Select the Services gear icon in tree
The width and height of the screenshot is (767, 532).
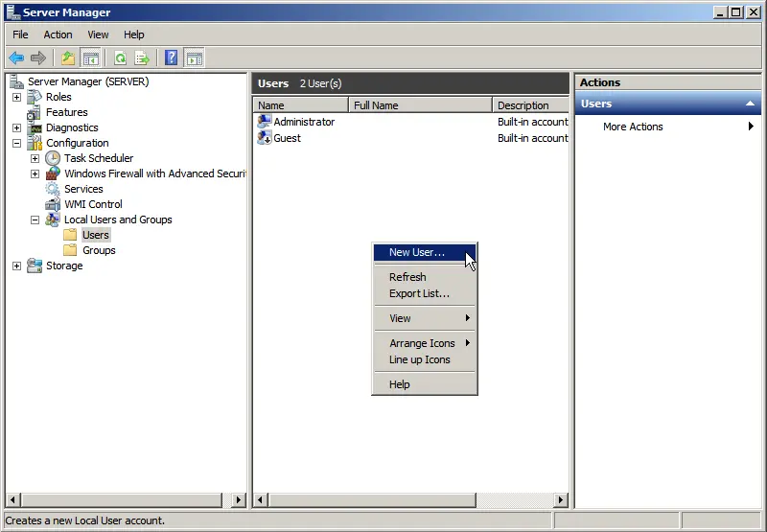click(x=53, y=189)
